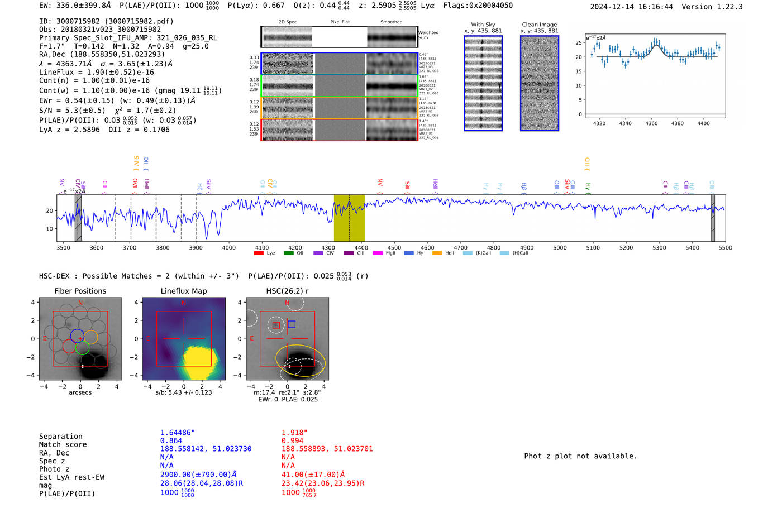The image size is (782, 532).
Task: Select the blue-bordered 2D spectrum row
Action: coord(340,64)
